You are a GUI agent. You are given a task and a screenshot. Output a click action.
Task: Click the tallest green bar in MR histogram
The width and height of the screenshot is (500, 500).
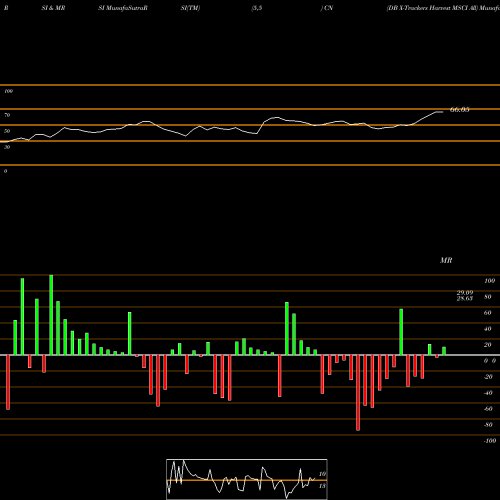tap(51, 315)
